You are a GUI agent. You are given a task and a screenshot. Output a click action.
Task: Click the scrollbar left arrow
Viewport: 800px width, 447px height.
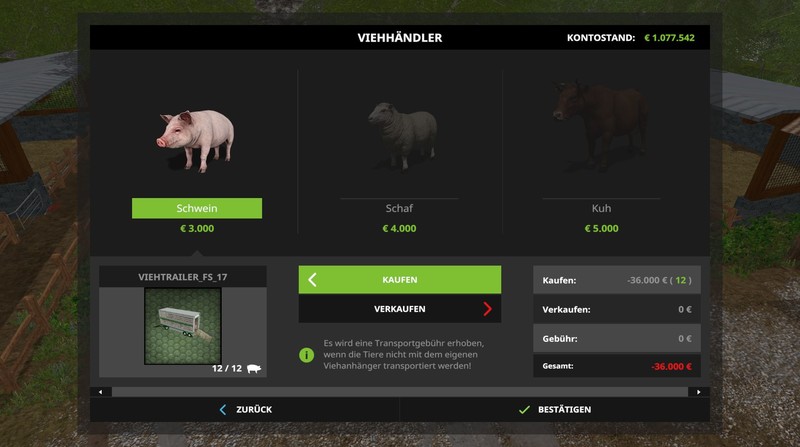(101, 392)
